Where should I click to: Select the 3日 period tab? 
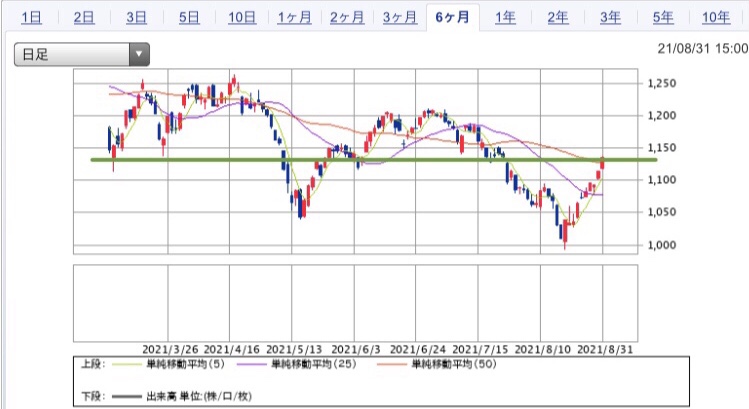coord(137,18)
